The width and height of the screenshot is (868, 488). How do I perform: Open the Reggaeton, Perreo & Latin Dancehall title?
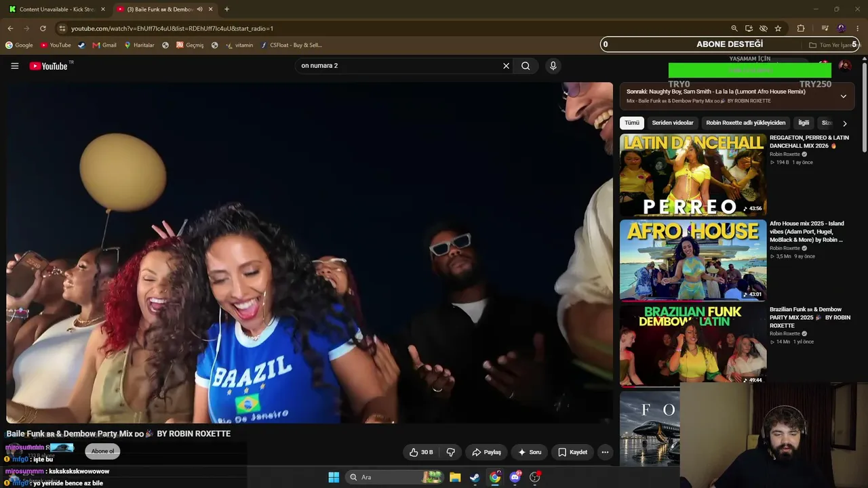point(809,142)
